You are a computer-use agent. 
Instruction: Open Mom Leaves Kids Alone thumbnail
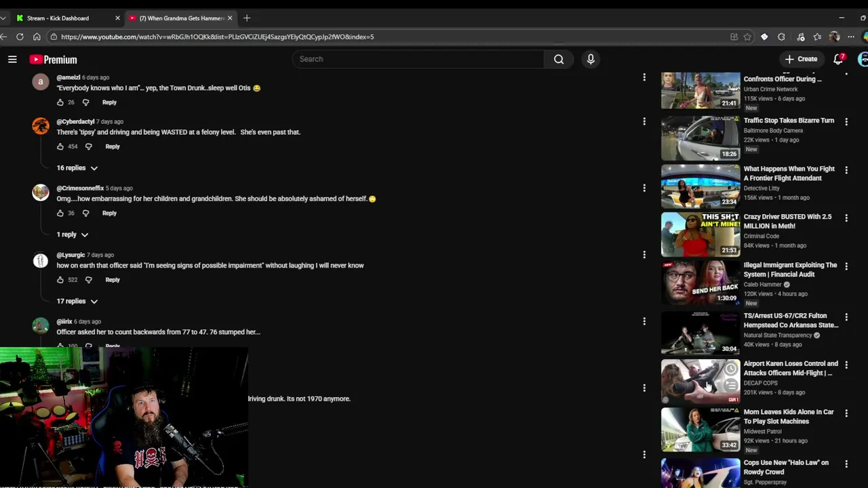tap(701, 430)
